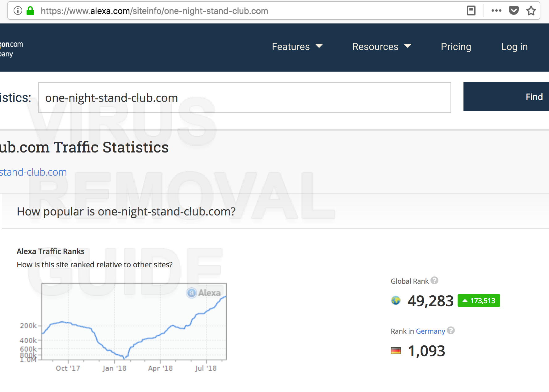
Task: Click the 200k chart axis label
Action: pyautogui.click(x=28, y=326)
